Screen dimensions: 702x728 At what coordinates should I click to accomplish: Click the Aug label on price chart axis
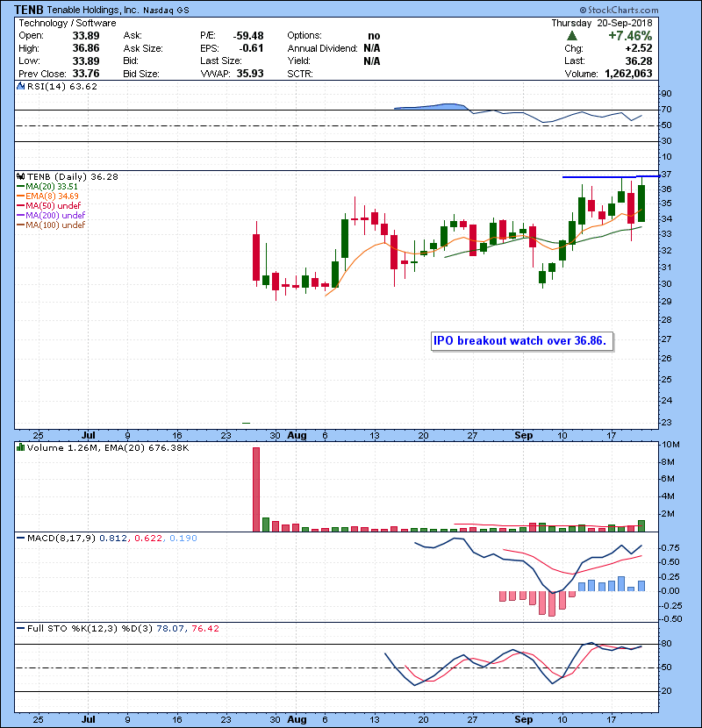(297, 436)
